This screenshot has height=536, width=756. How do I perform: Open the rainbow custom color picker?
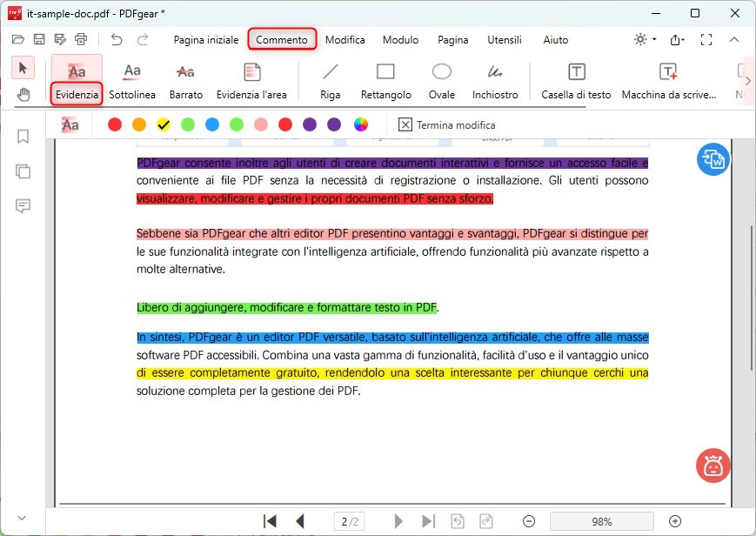coord(360,124)
